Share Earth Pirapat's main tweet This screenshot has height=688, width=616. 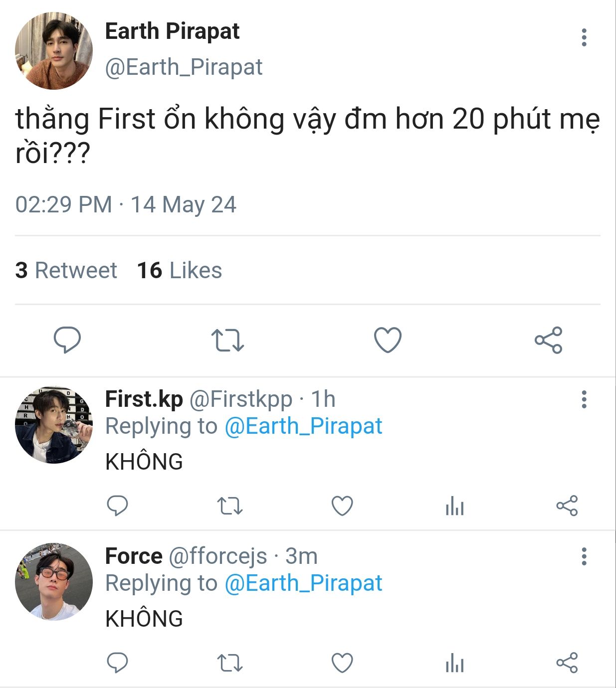[548, 340]
